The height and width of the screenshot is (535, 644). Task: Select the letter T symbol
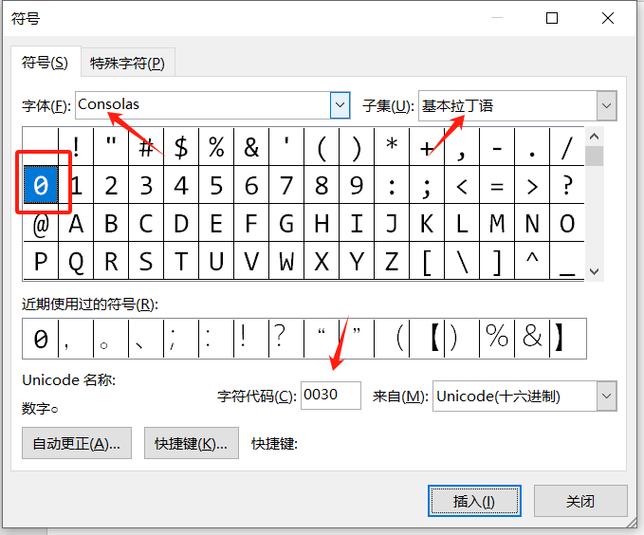(181, 261)
